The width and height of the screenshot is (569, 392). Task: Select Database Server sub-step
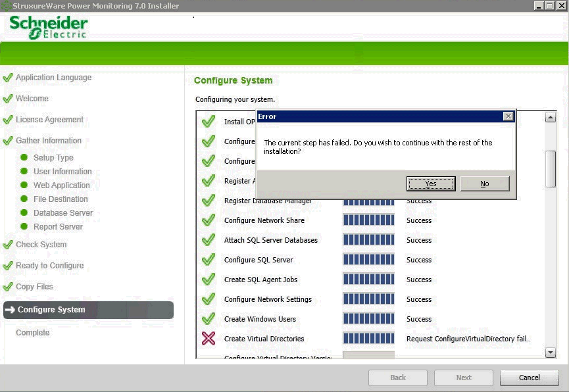point(63,212)
